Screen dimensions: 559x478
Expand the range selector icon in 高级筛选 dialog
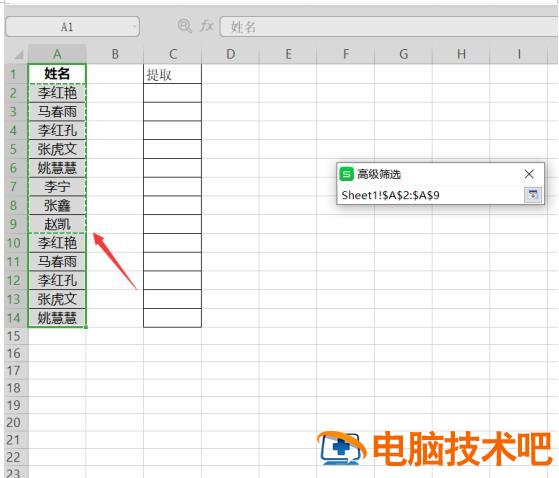pyautogui.click(x=533, y=195)
